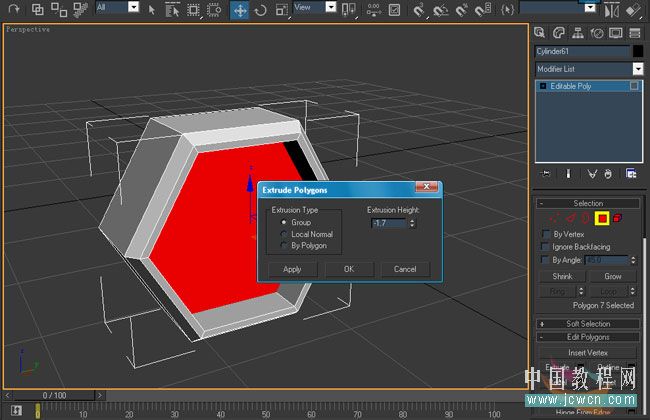Expand the Editable Poly stack entry

pos(543,86)
